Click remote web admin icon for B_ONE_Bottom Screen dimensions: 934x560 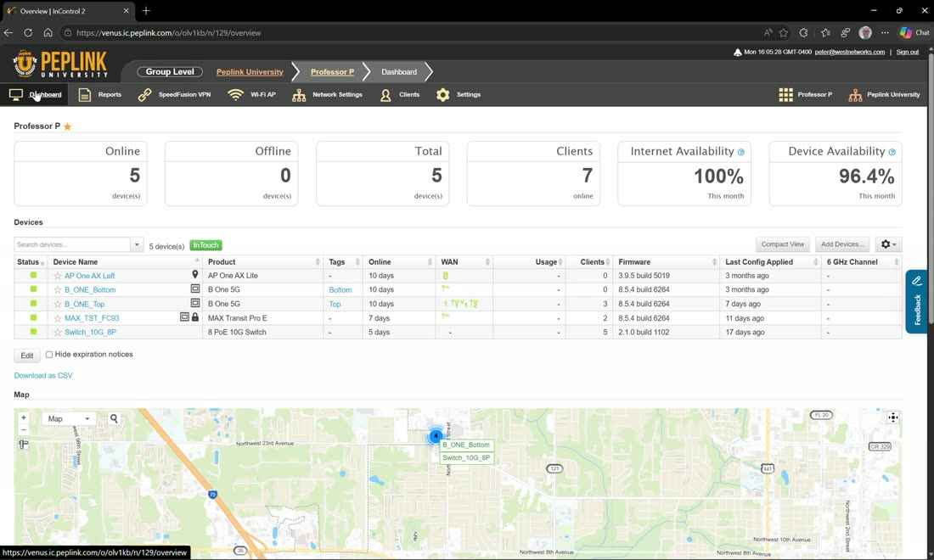click(x=194, y=288)
